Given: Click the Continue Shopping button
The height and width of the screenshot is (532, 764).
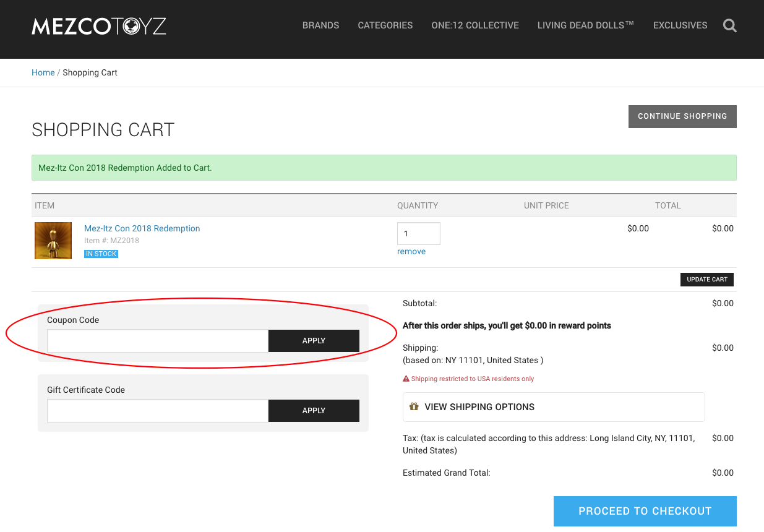Looking at the screenshot, I should click(x=682, y=116).
